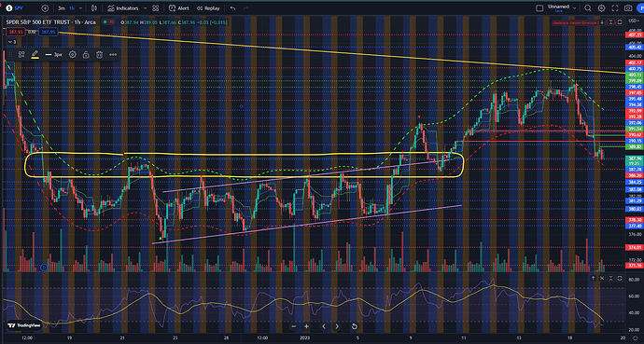Collapse the indicator legend showing 3

tap(12, 42)
